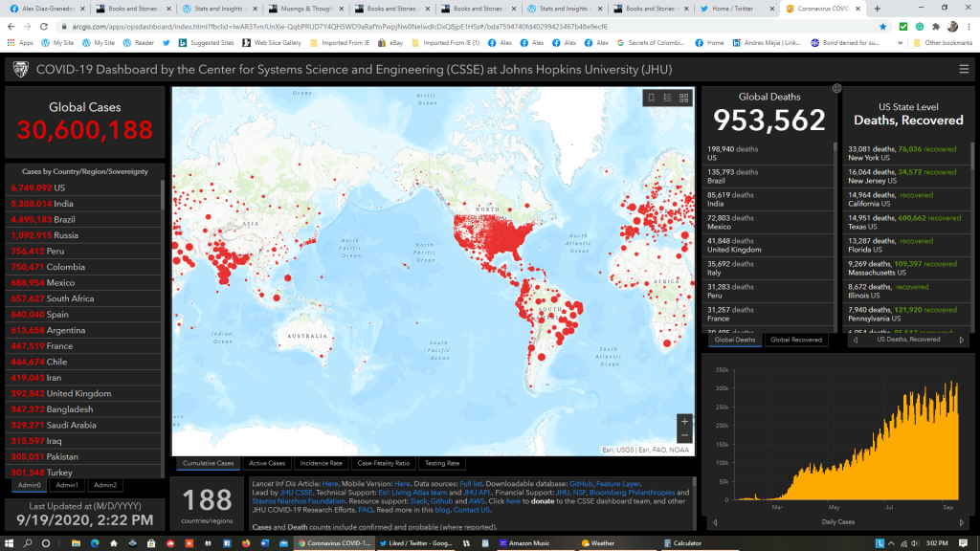Select the Admin1 tab under country list
Screen dimensions: 980x551
pyautogui.click(x=67, y=485)
